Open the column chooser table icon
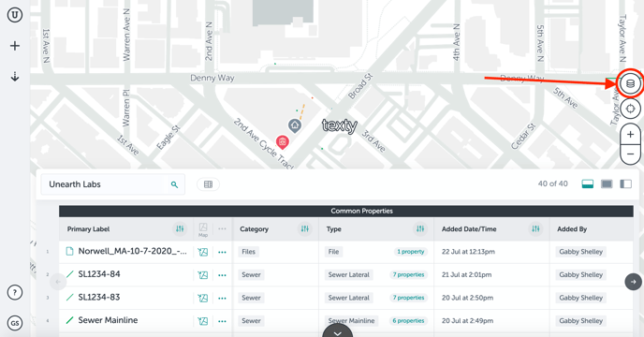644x337 pixels. pos(208,184)
